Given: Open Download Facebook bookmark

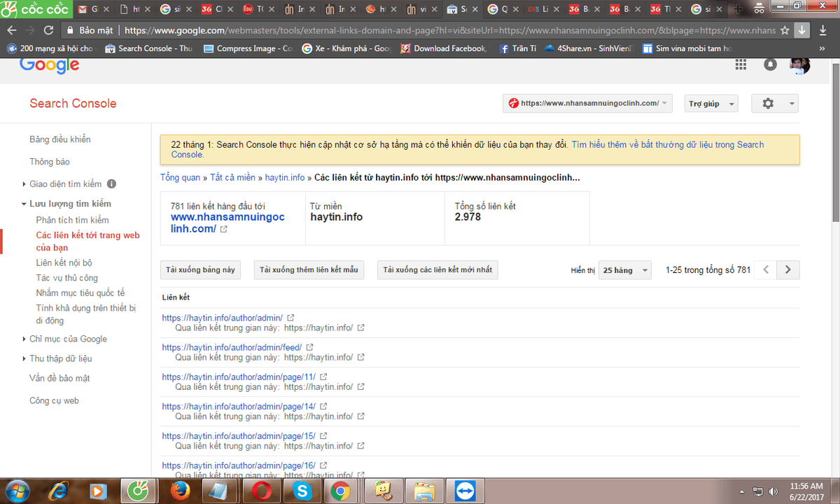Looking at the screenshot, I should [x=443, y=48].
